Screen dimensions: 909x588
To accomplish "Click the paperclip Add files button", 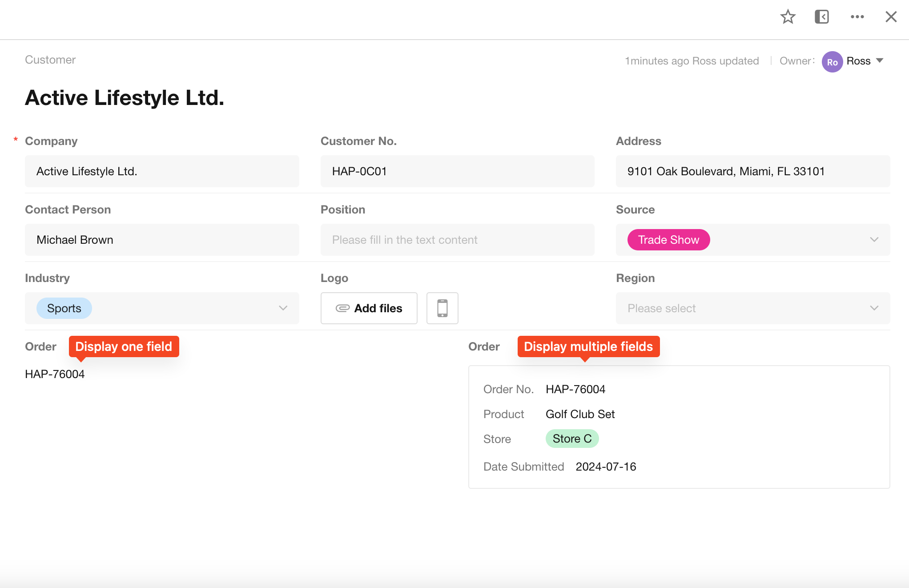I will click(369, 308).
